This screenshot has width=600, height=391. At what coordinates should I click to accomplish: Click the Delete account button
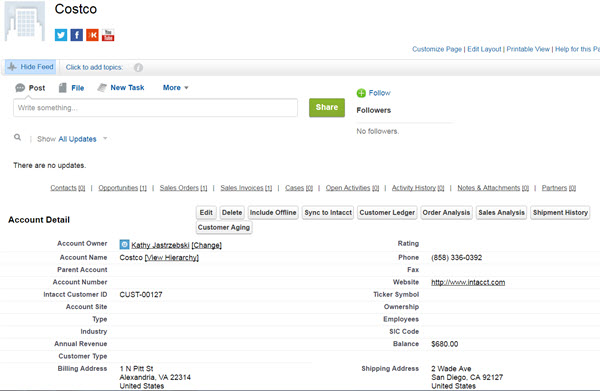coord(232,213)
